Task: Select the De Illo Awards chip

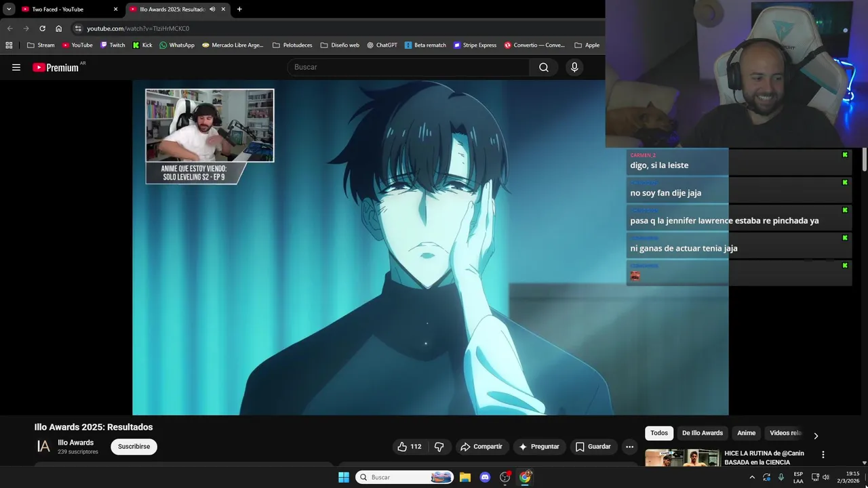Action: tap(703, 433)
